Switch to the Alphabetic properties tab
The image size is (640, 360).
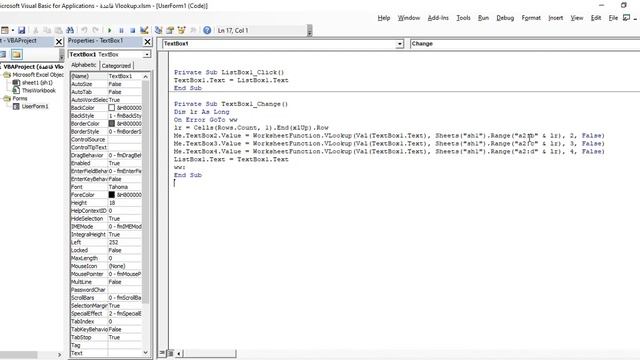tap(84, 65)
